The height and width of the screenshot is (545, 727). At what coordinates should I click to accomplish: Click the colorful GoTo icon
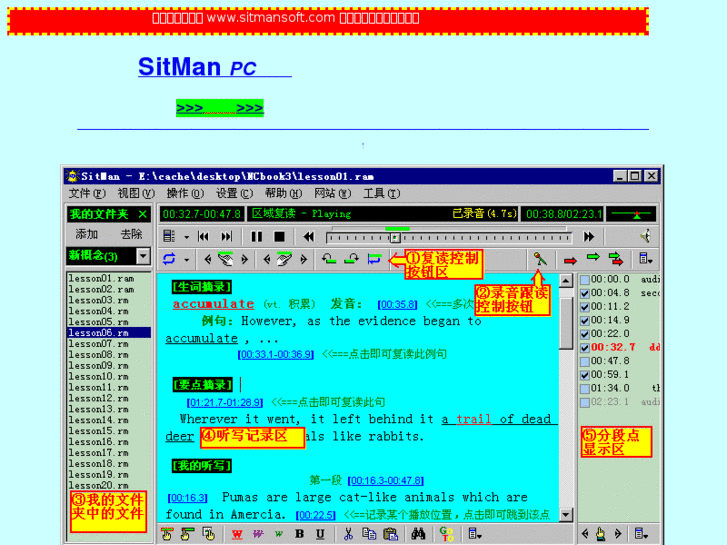tap(446, 534)
